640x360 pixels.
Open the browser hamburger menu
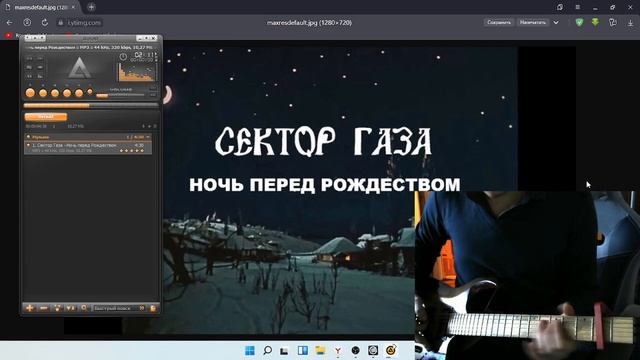pyautogui.click(x=578, y=7)
